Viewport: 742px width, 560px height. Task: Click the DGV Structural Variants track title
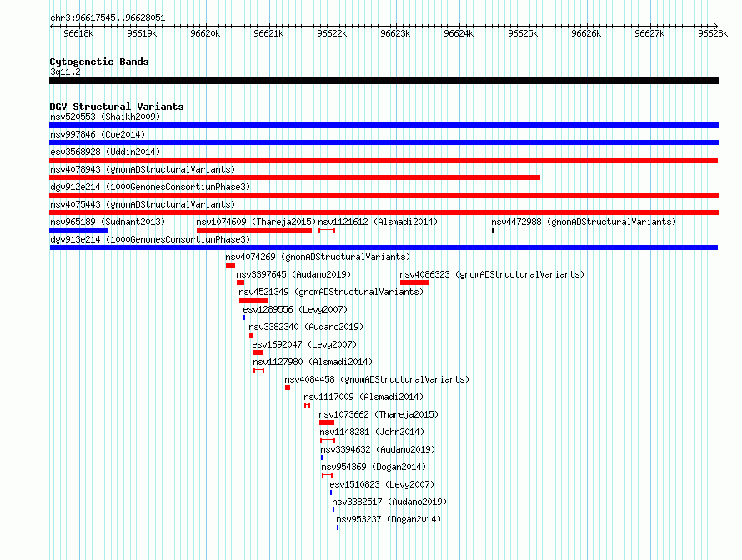pyautogui.click(x=117, y=107)
